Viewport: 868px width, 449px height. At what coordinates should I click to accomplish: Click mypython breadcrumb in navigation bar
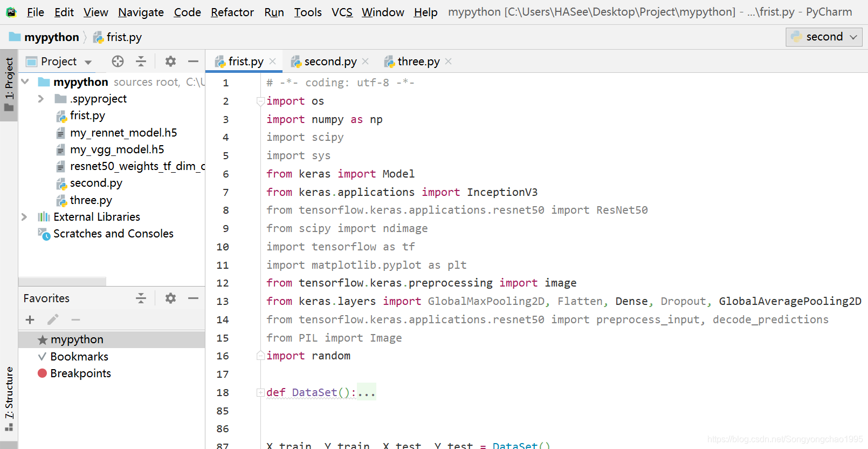(x=44, y=37)
